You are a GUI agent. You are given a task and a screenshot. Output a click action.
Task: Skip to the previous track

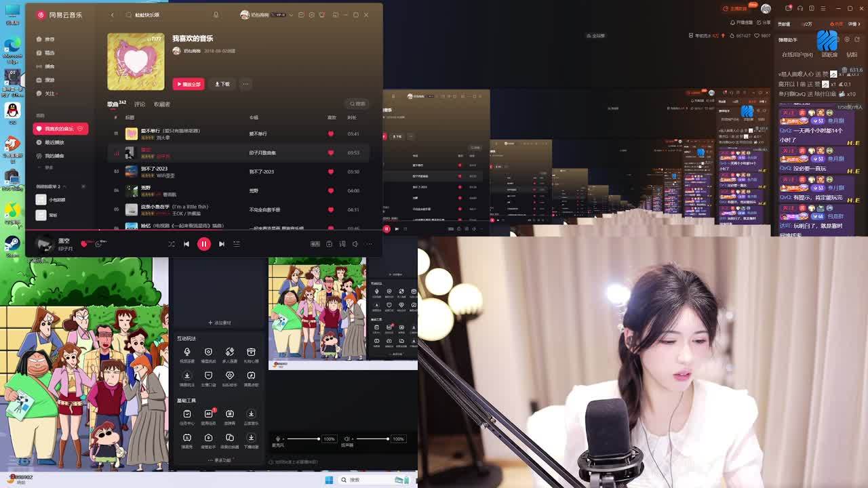tap(186, 244)
